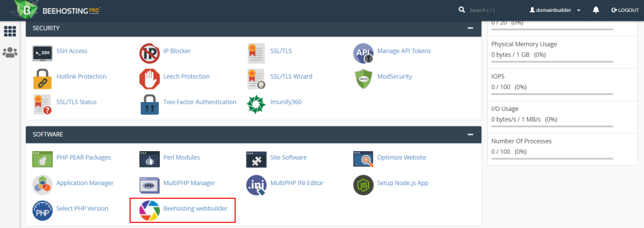Follow the MultiPHP INI Editor link

click(x=297, y=183)
